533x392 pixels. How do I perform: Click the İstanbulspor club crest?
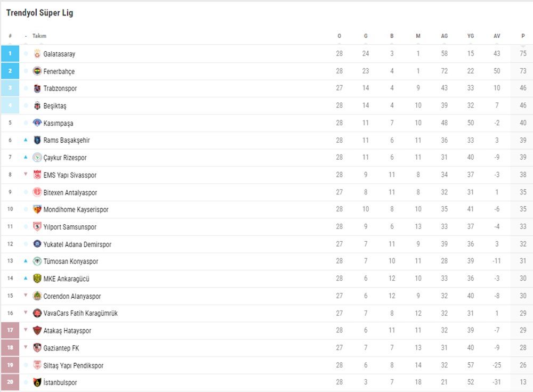37,383
